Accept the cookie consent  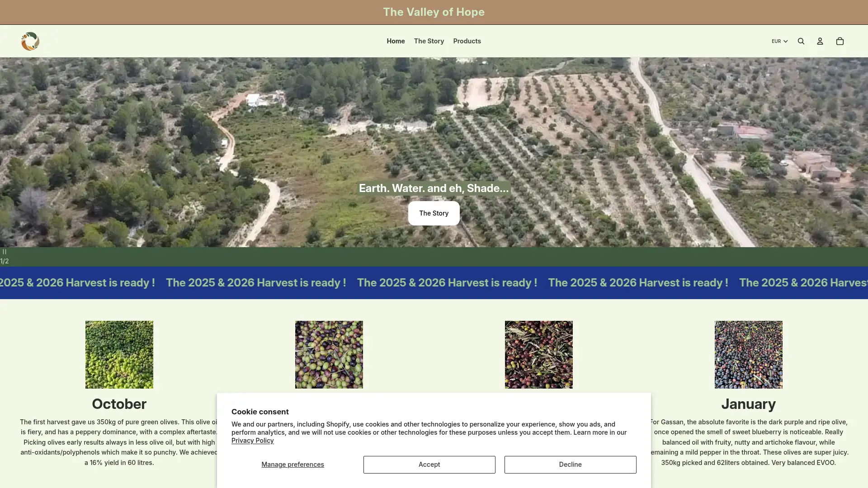coord(429,465)
